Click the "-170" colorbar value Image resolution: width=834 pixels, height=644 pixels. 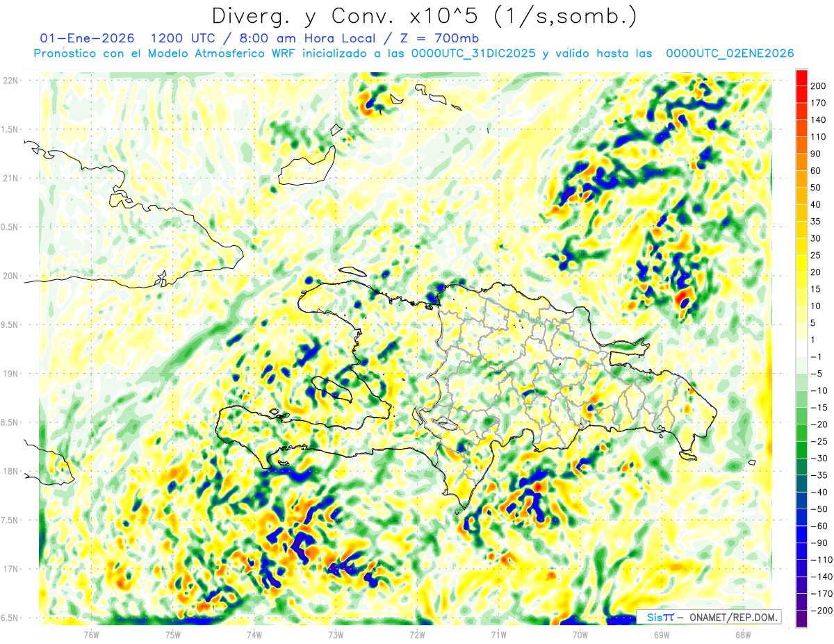click(x=822, y=594)
